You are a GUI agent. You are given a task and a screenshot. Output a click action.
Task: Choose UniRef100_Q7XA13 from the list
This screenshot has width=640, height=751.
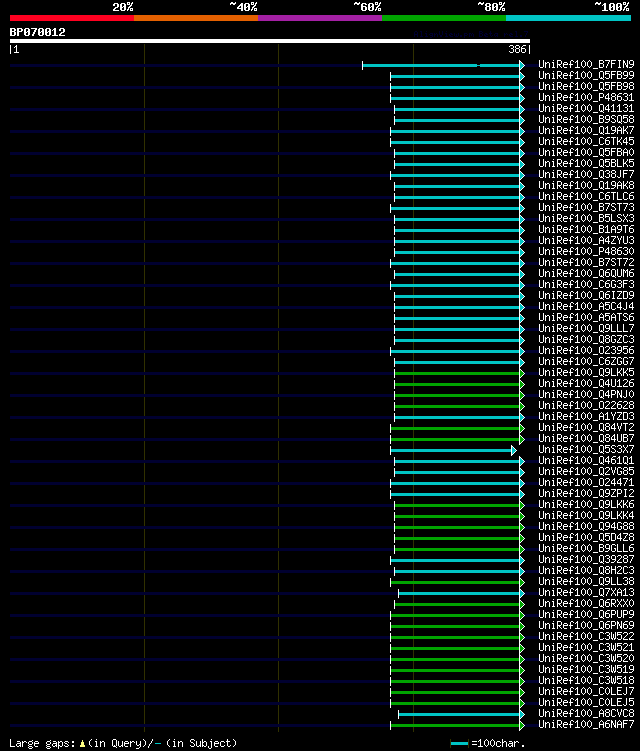[586, 593]
